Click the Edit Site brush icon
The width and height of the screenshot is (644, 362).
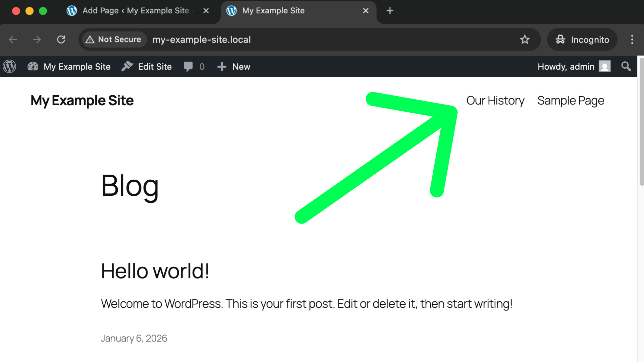127,66
